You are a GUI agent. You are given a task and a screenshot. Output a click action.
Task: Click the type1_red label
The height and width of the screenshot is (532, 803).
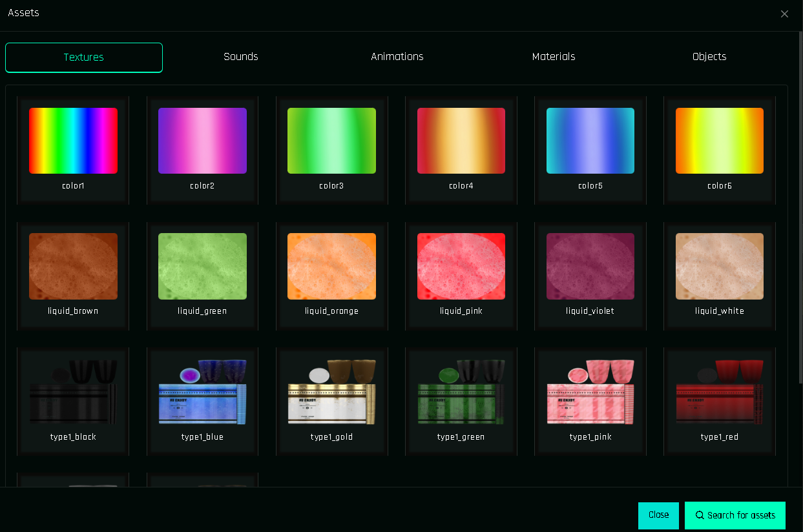pos(720,437)
